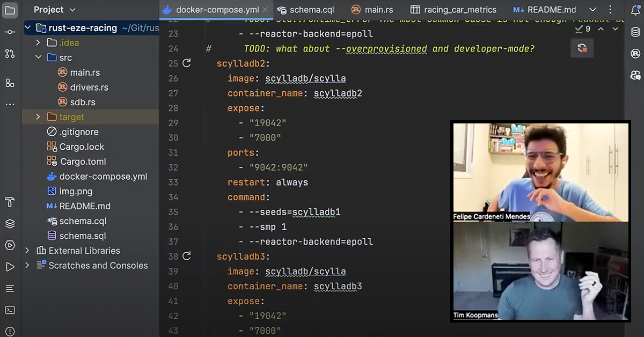Open the Structure tool window icon
This screenshot has height=337, width=644.
(x=10, y=83)
